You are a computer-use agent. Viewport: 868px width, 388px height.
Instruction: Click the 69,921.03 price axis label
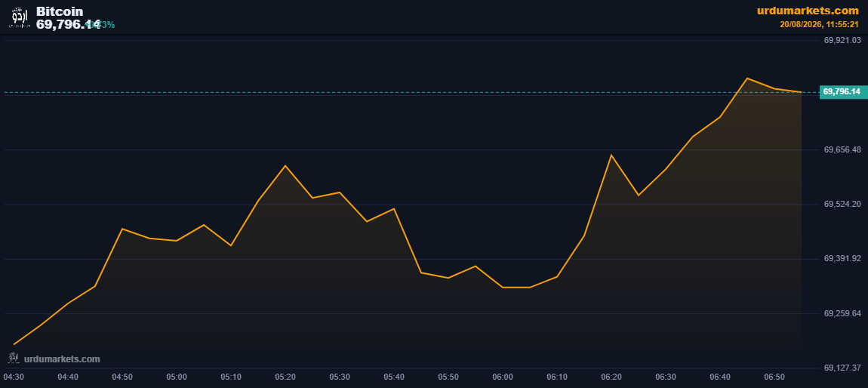842,41
